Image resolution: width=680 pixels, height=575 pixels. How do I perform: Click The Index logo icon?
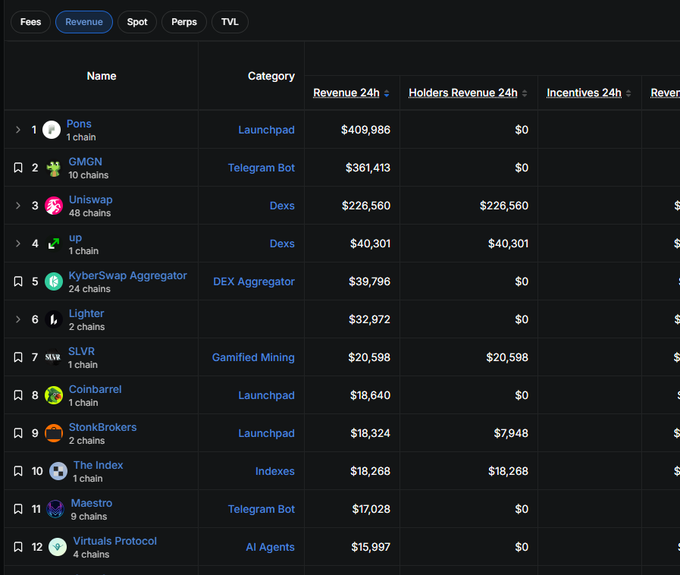tap(58, 471)
